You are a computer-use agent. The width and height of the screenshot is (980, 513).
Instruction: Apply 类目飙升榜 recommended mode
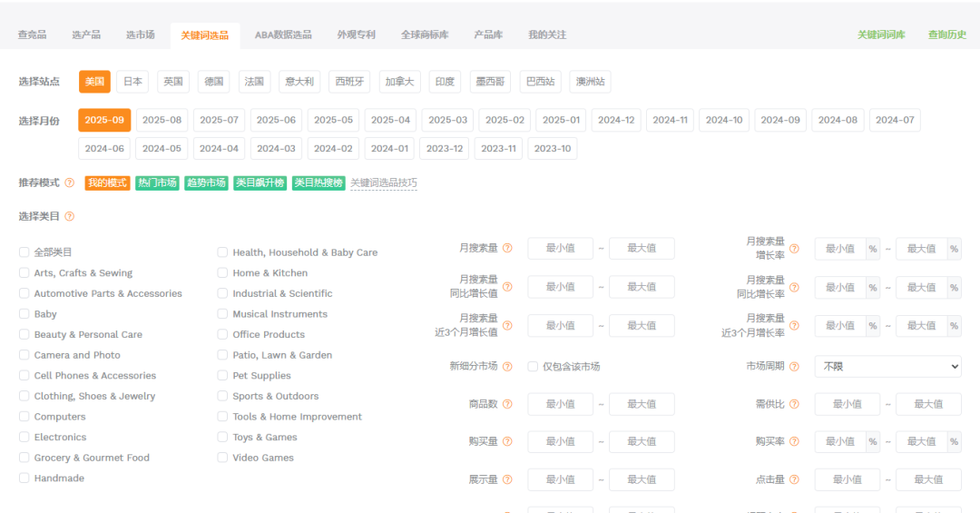tap(260, 183)
